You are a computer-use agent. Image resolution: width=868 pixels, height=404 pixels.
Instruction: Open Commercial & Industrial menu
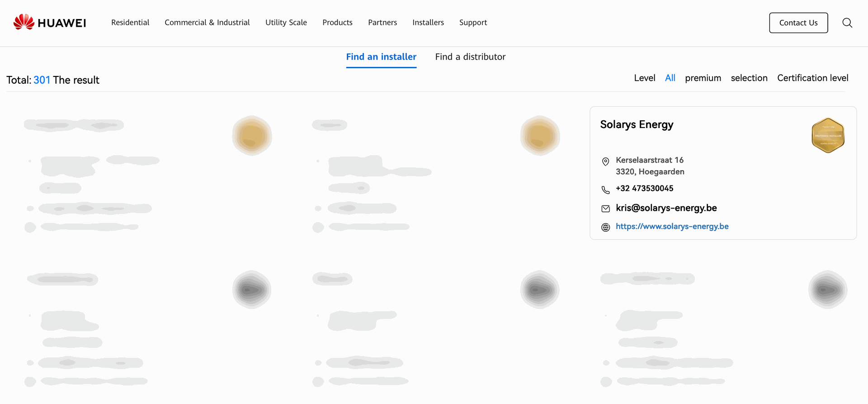(207, 23)
